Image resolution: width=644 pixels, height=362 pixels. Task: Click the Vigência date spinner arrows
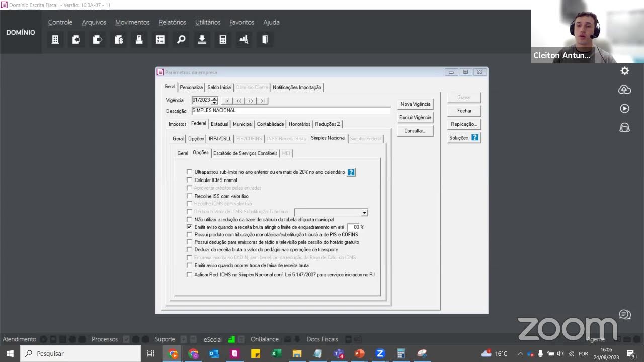coord(215,100)
